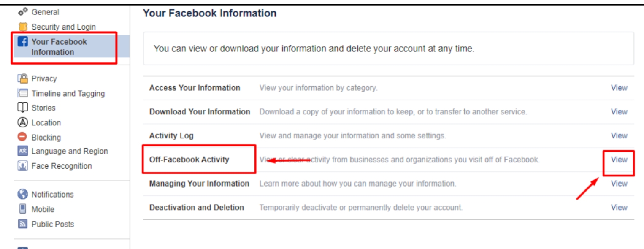Open Security and Login settings
The height and width of the screenshot is (249, 644).
click(64, 27)
